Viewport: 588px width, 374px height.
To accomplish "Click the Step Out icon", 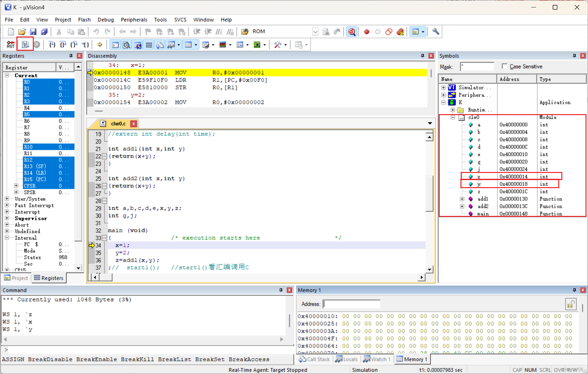I will click(x=74, y=45).
